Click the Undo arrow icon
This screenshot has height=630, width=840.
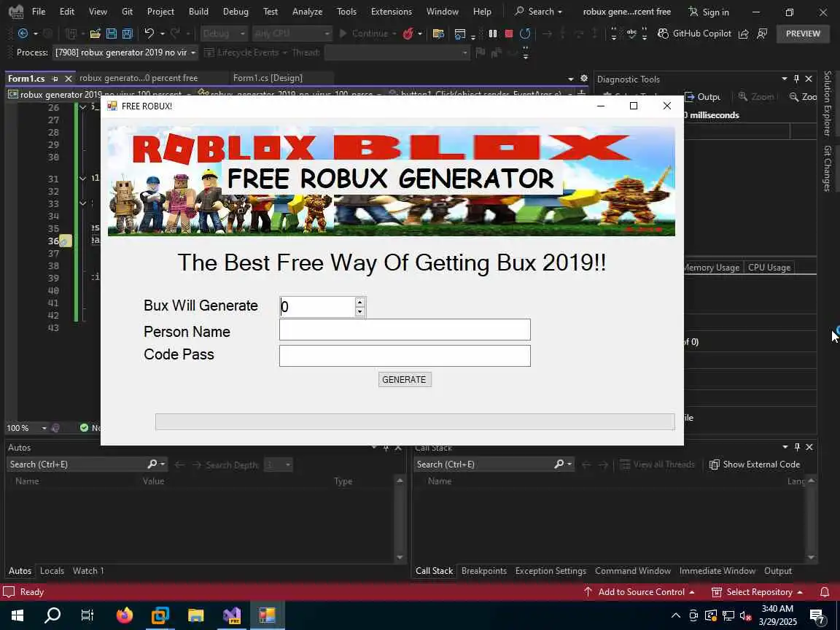click(149, 34)
